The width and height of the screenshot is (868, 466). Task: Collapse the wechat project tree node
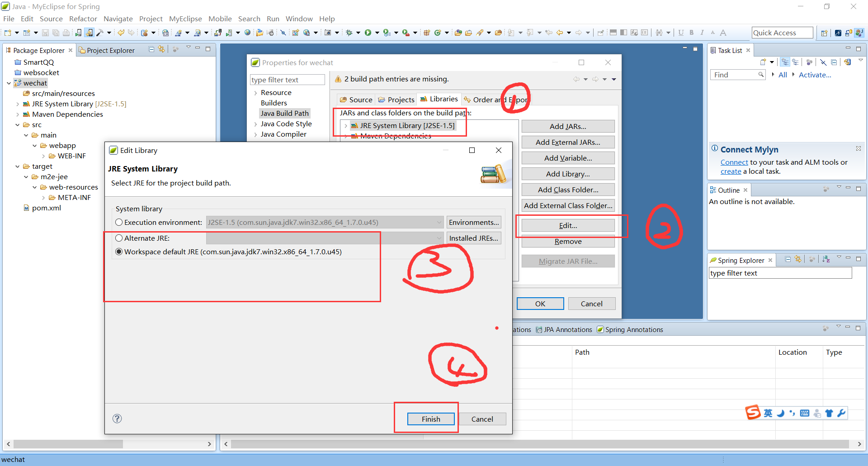9,83
